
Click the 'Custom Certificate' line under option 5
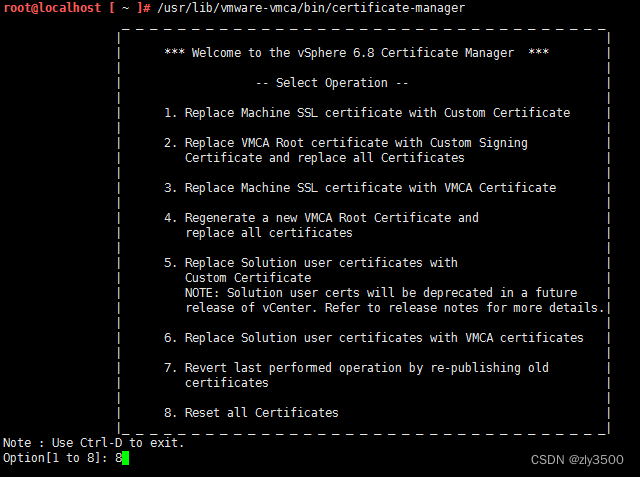[248, 278]
